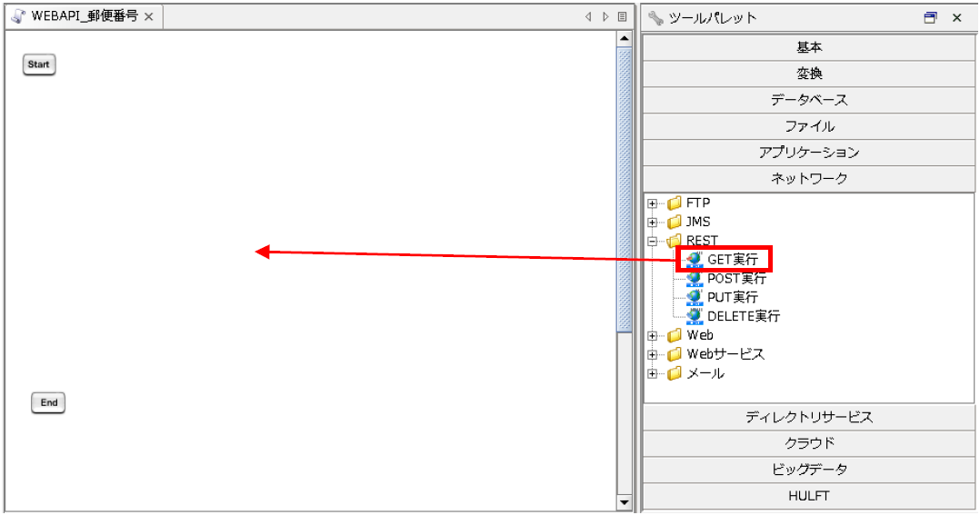Close the WEBAPI_郵便番号 tab
The height and width of the screenshot is (515, 980).
pyautogui.click(x=149, y=17)
